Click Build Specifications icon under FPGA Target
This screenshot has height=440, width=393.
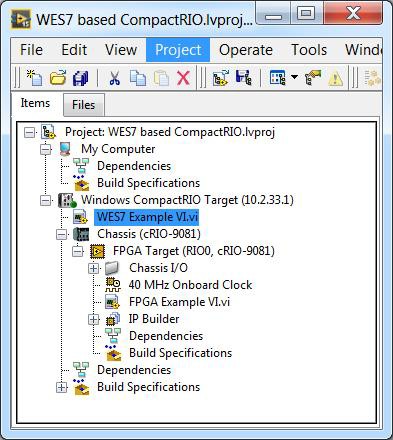click(113, 353)
